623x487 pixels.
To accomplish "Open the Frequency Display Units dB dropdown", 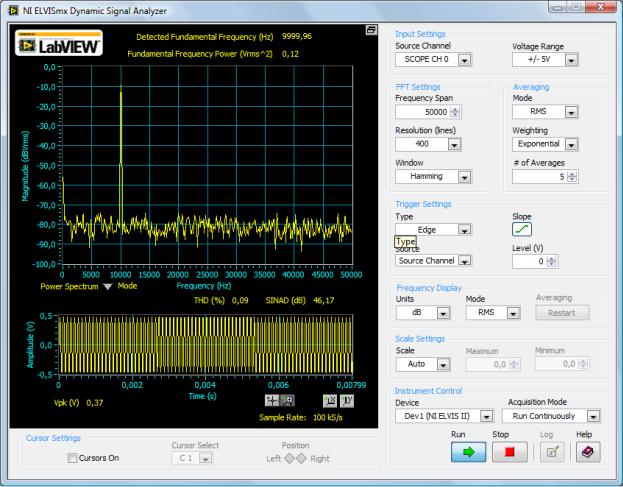I will (423, 313).
